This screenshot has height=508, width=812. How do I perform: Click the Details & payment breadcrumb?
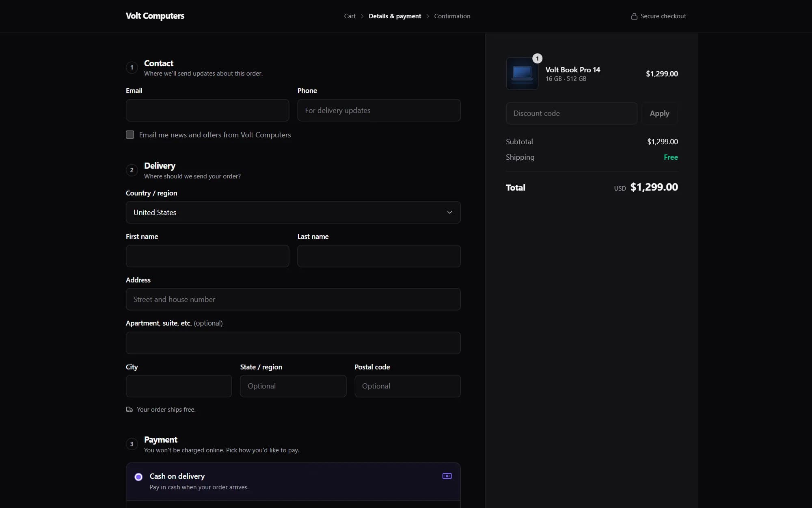point(395,16)
